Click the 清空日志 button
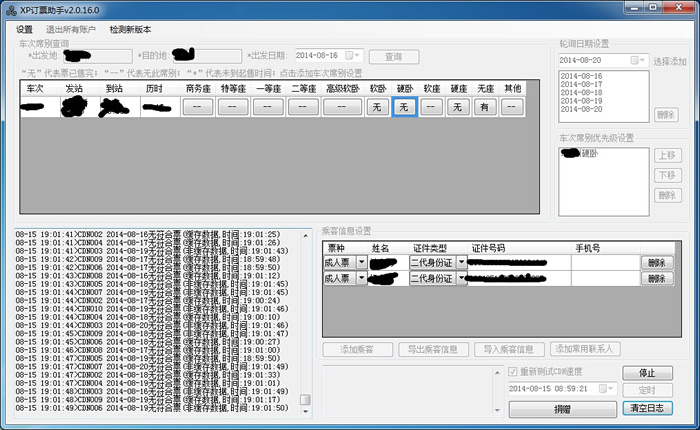 tap(648, 408)
